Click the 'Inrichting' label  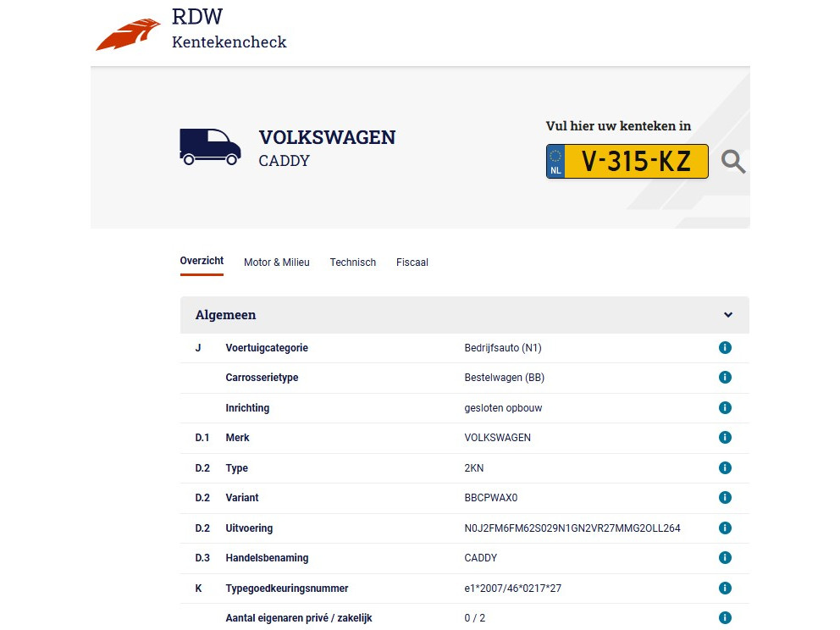(247, 407)
